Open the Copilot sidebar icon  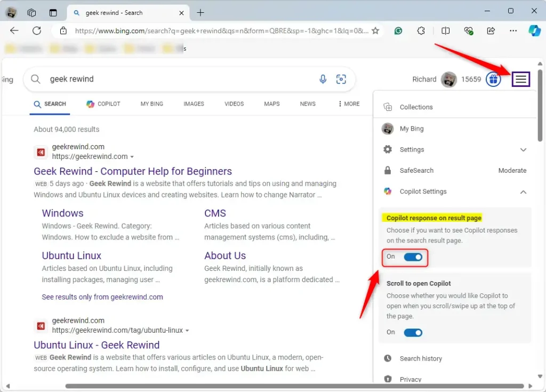[x=534, y=30]
